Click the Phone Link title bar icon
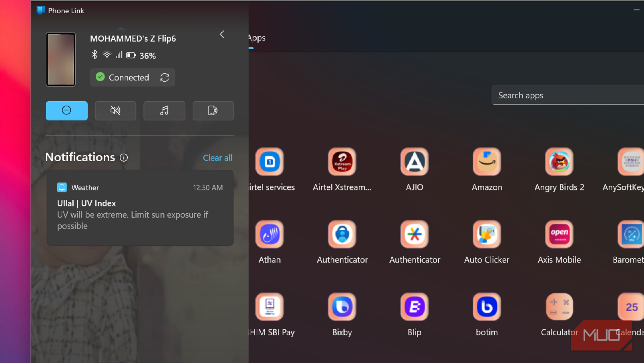The image size is (644, 363). pyautogui.click(x=41, y=10)
